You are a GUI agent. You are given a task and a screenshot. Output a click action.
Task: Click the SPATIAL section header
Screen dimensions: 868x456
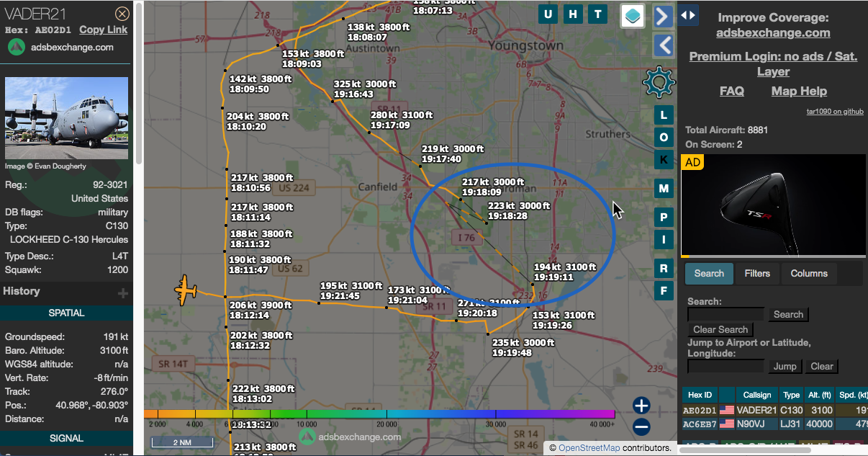point(66,313)
